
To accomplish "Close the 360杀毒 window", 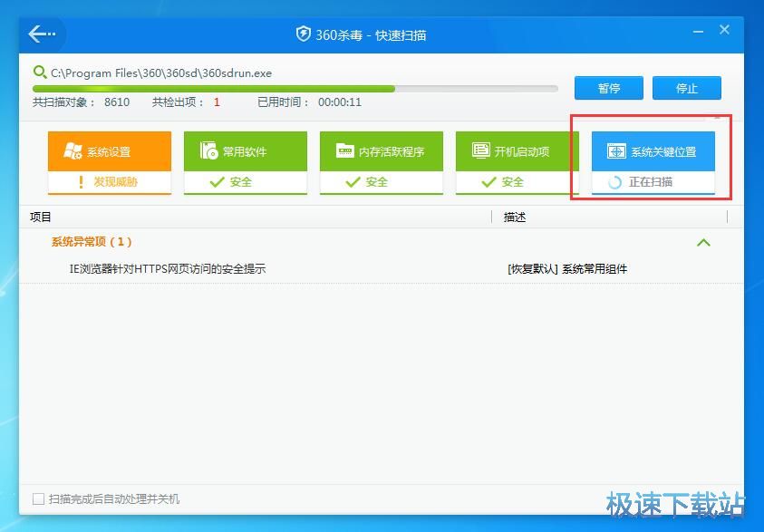I will [x=724, y=30].
